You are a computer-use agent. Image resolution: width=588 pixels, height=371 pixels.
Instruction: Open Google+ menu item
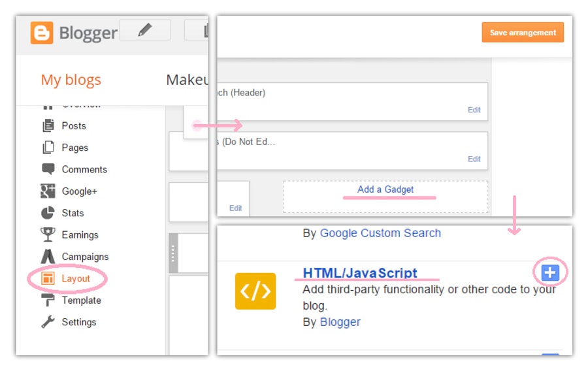click(79, 191)
